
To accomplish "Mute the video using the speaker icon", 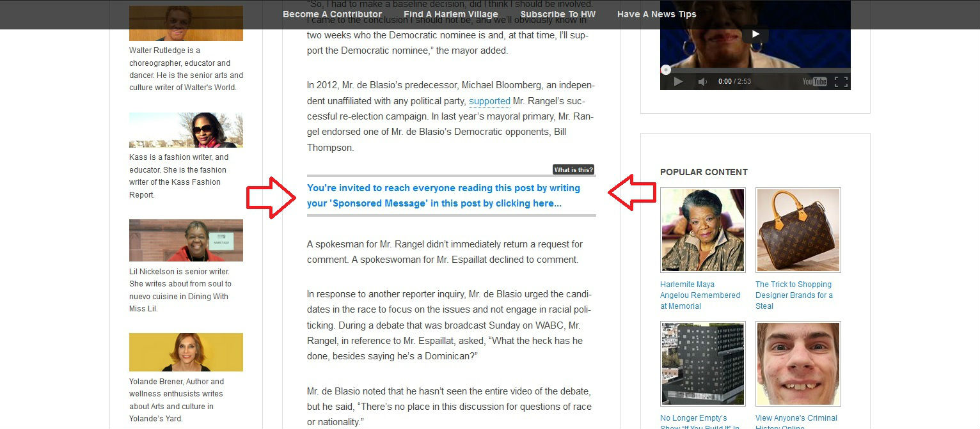I will coord(702,81).
